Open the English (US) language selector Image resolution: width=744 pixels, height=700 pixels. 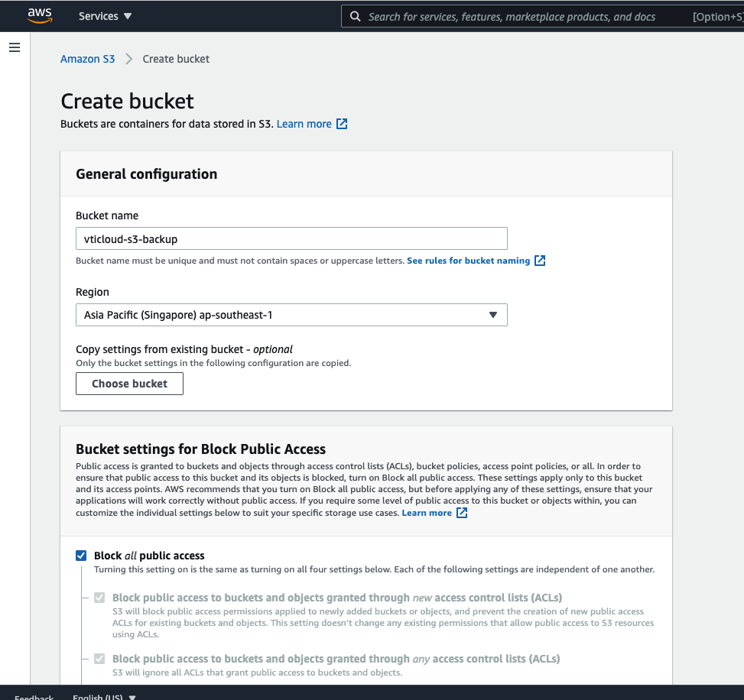pos(104,697)
